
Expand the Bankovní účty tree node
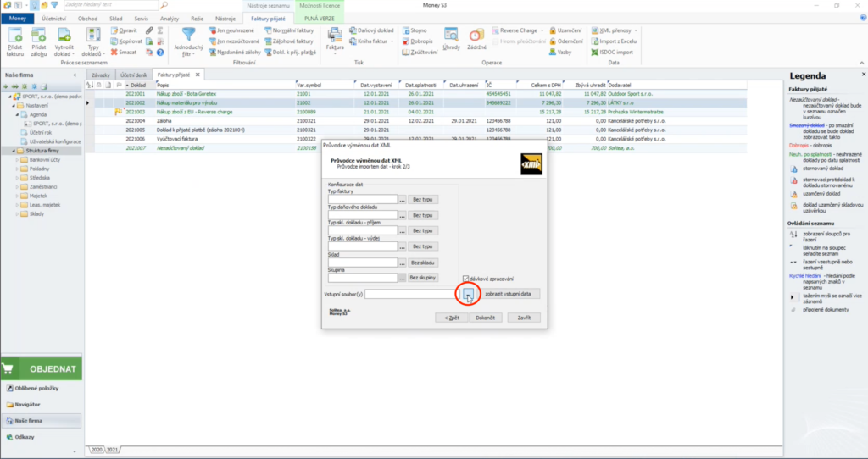pos(17,160)
